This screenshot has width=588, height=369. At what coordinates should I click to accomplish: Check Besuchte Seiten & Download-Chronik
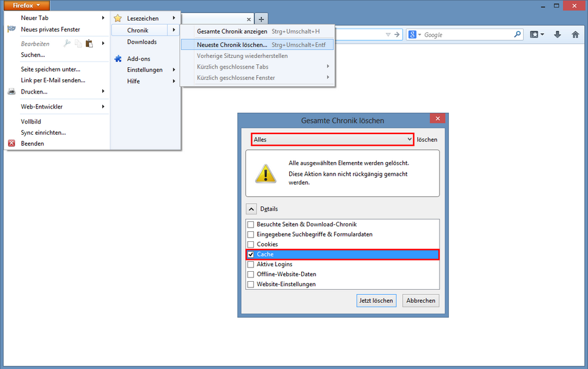[x=251, y=224]
